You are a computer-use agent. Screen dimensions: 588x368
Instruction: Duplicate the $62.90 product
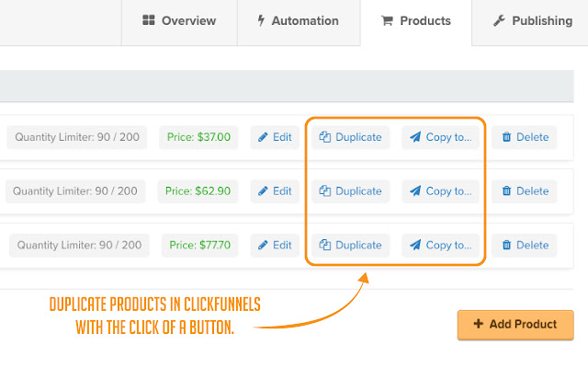(350, 191)
